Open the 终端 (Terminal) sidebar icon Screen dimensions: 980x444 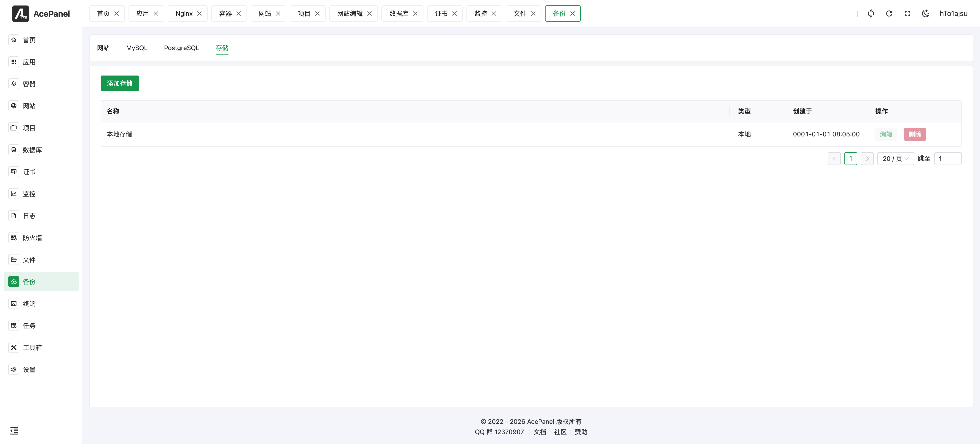[x=14, y=303]
